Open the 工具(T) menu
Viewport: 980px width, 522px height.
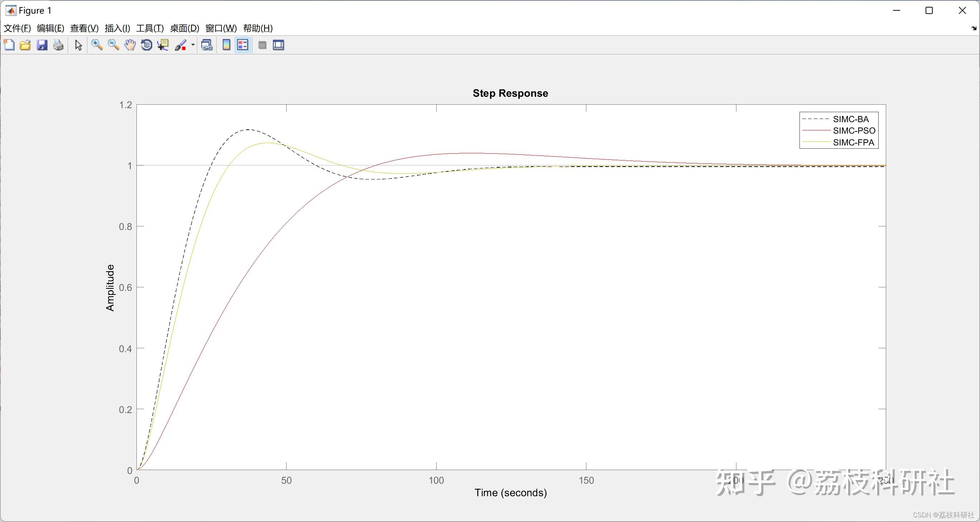coord(150,28)
